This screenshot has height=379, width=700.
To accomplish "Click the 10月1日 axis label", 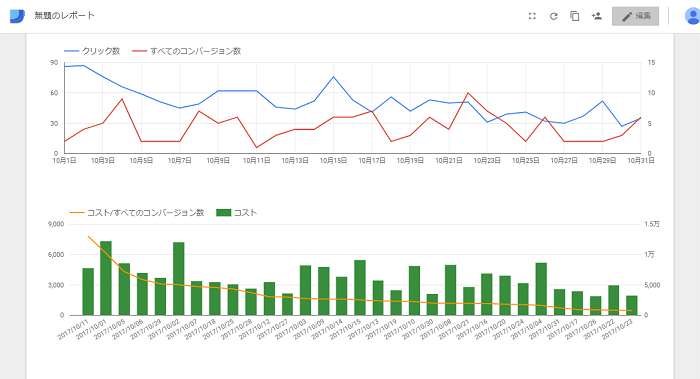I will click(x=64, y=160).
